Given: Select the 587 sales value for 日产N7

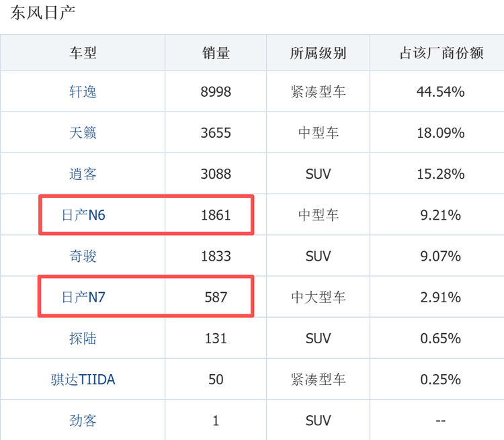Looking at the screenshot, I should [216, 297].
